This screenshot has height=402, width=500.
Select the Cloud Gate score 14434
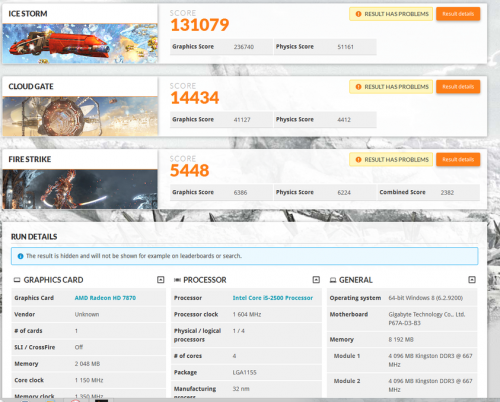coord(195,98)
